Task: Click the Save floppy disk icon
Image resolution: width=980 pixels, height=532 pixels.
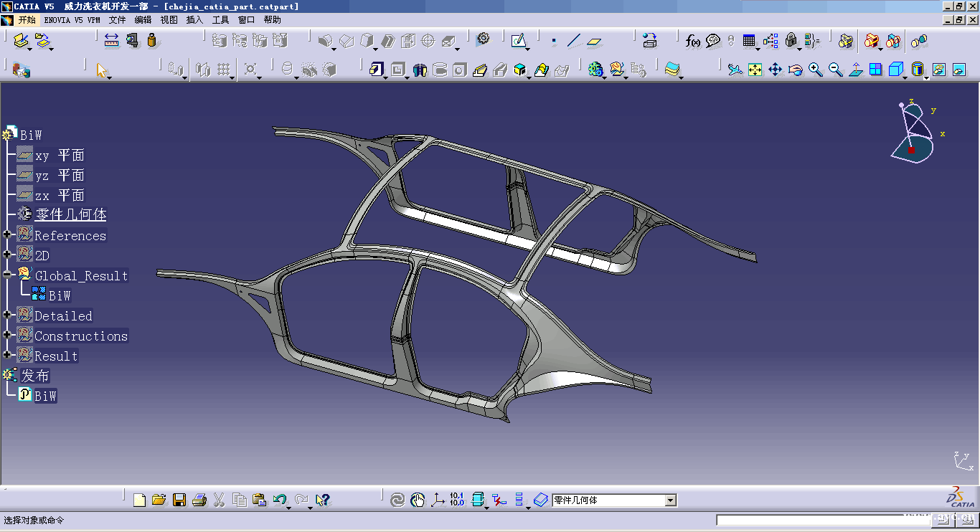Action: coord(179,500)
